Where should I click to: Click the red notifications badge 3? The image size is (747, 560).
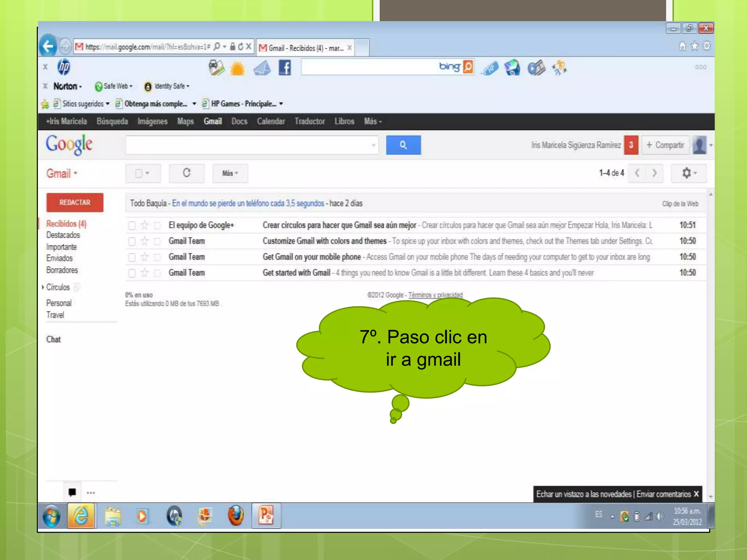631,145
